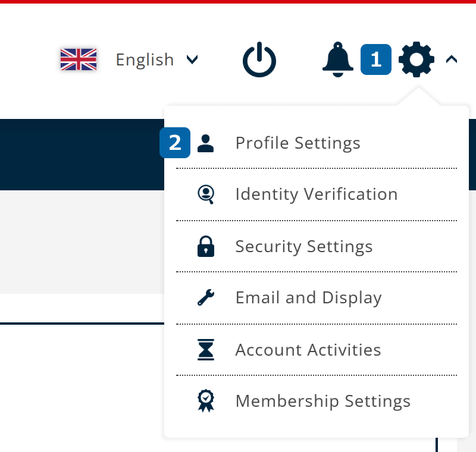The width and height of the screenshot is (476, 452).
Task: Go to Security Settings
Action: [x=303, y=246]
